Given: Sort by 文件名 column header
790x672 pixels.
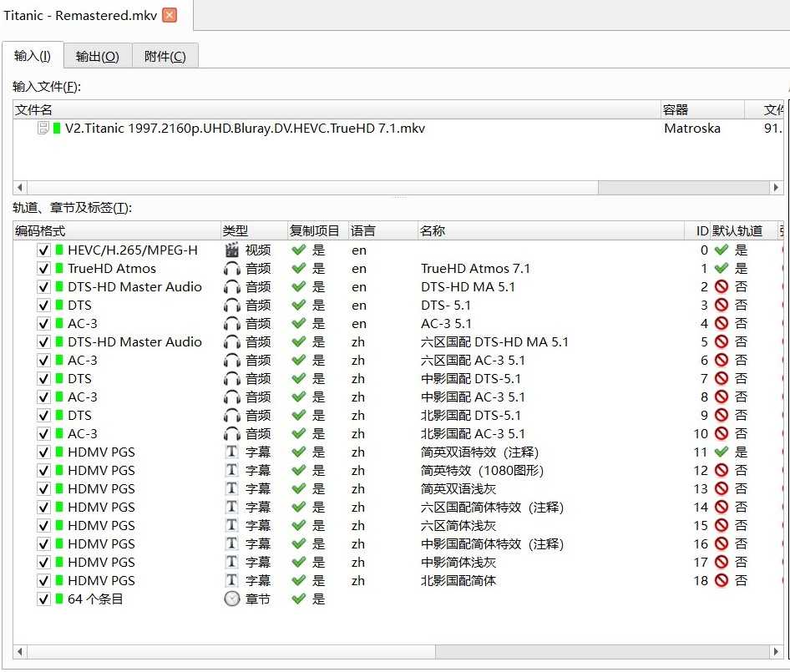Looking at the screenshot, I should [x=337, y=110].
